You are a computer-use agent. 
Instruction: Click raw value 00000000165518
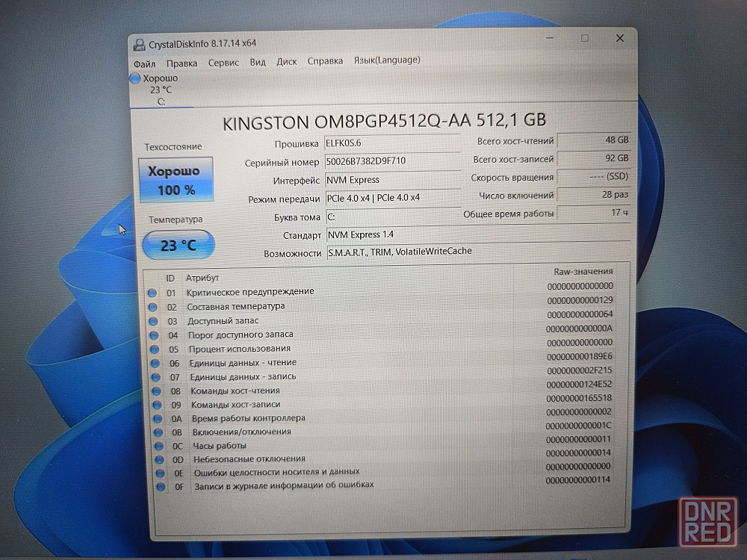(579, 398)
